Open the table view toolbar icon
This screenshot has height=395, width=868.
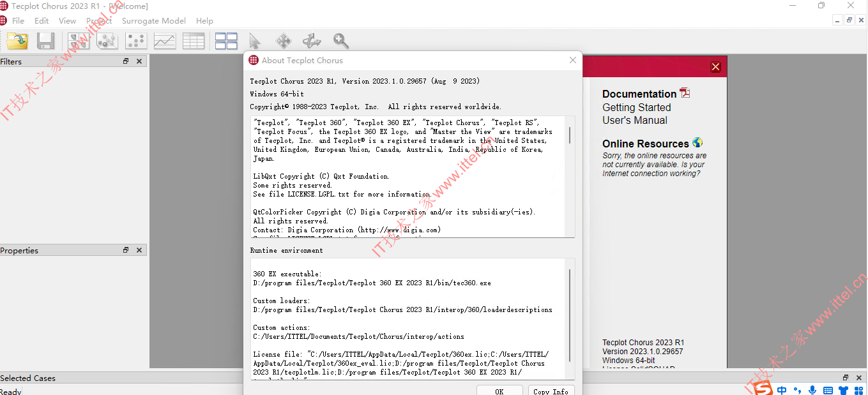(x=194, y=41)
